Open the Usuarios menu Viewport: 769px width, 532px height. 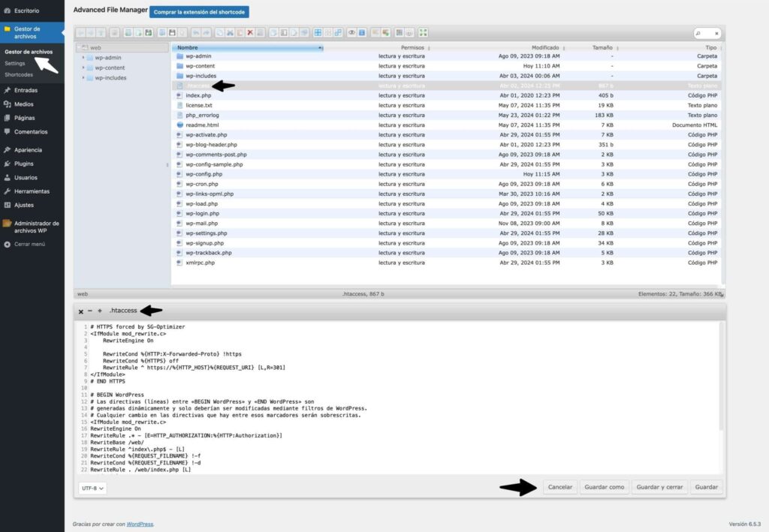pos(32,177)
